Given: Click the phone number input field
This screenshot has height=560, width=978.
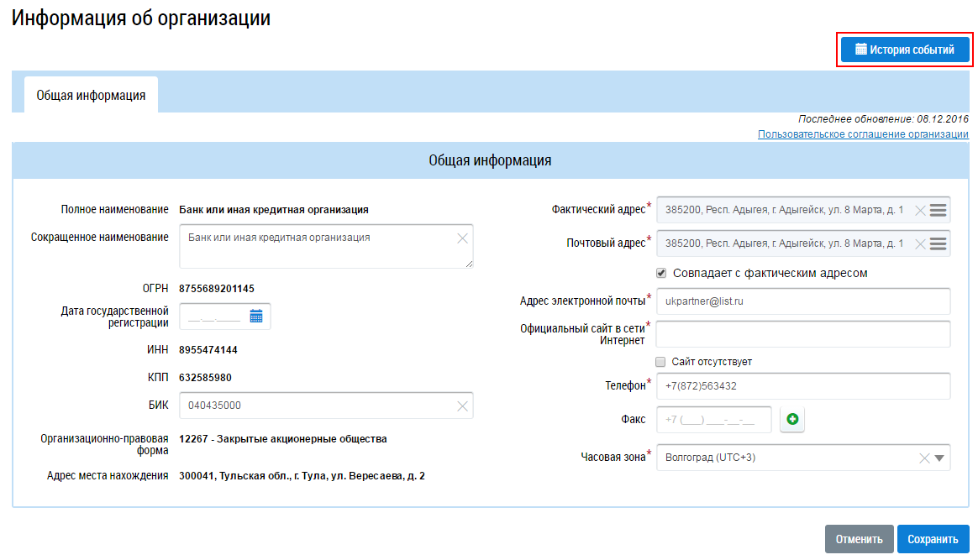Looking at the screenshot, I should point(802,386).
